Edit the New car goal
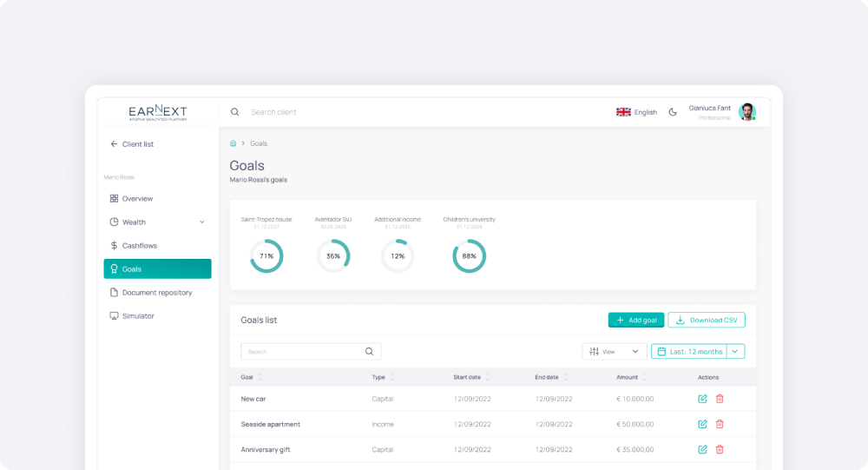 [702, 399]
